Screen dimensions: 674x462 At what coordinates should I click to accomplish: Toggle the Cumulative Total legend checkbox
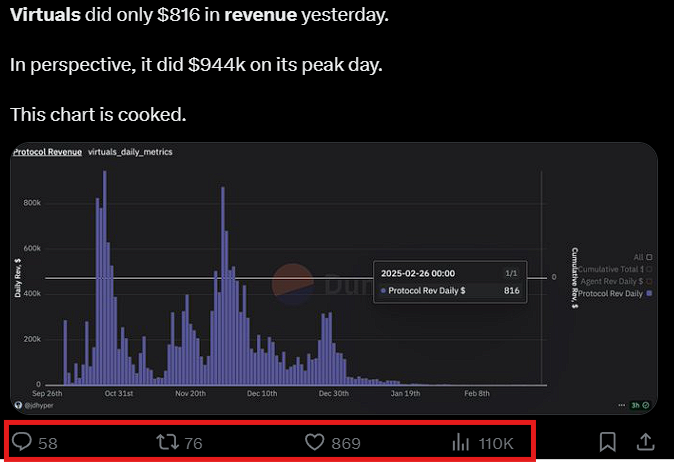(x=649, y=269)
